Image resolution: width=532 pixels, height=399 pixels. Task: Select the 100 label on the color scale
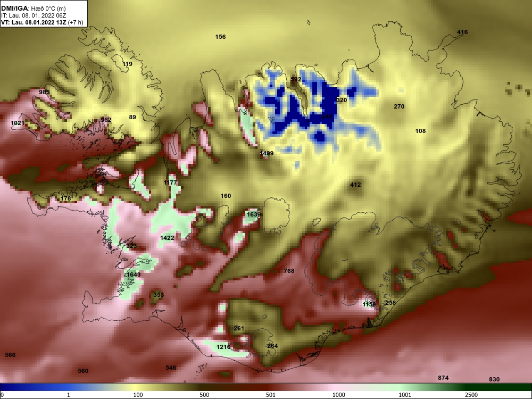point(138,395)
